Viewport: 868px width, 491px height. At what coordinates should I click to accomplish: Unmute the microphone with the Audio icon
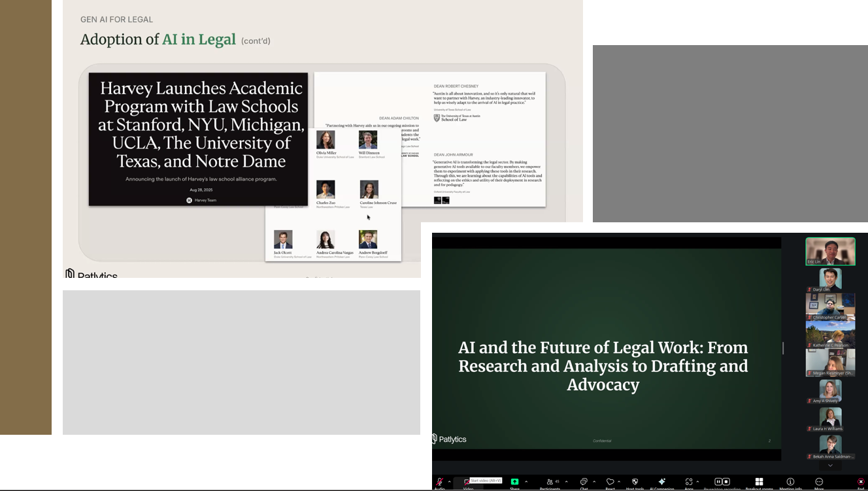[439, 482]
